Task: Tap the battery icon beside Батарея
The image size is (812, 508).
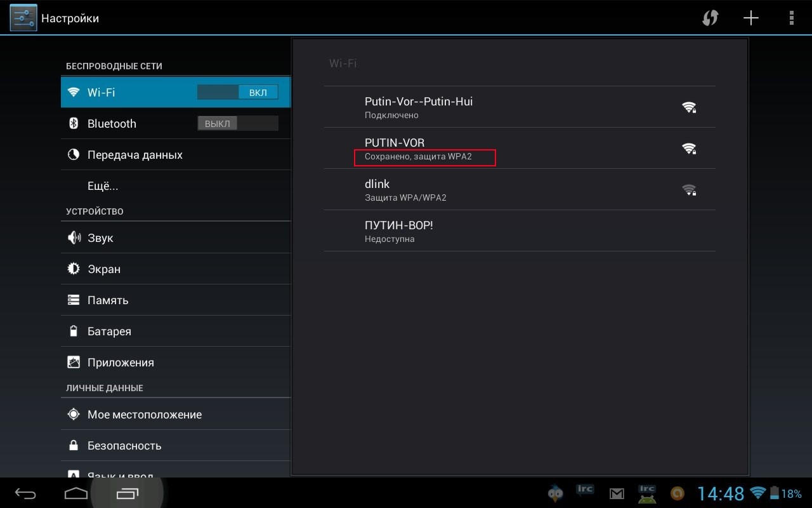Action: pos(74,331)
